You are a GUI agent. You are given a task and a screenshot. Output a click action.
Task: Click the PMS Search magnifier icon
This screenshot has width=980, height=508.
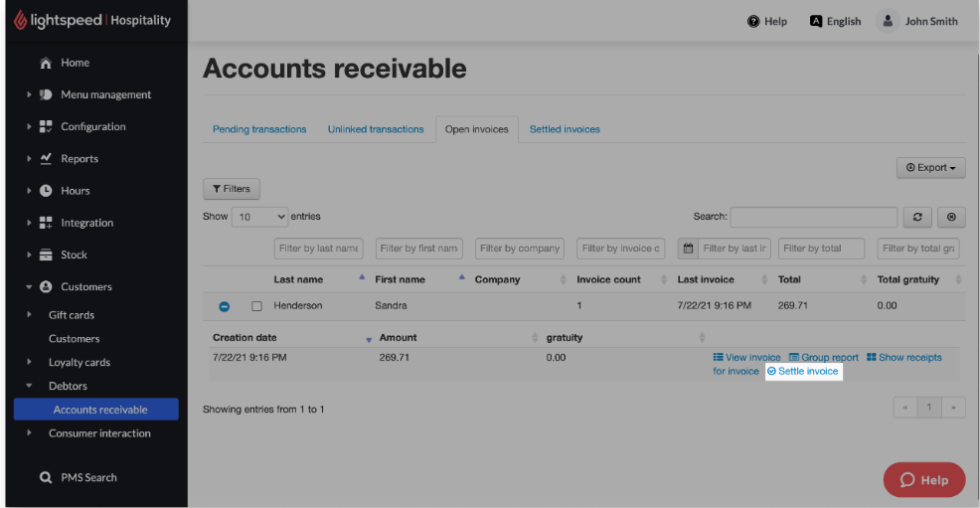coord(45,477)
